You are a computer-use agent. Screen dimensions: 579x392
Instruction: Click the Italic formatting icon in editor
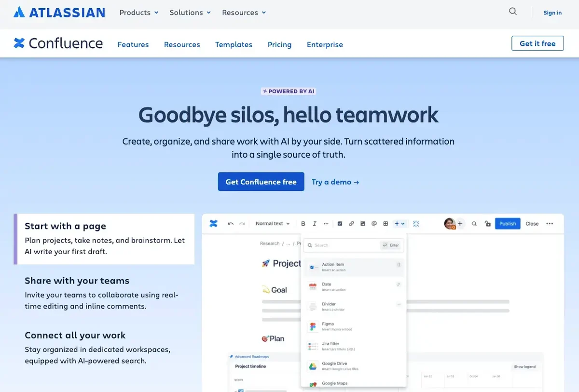point(315,224)
